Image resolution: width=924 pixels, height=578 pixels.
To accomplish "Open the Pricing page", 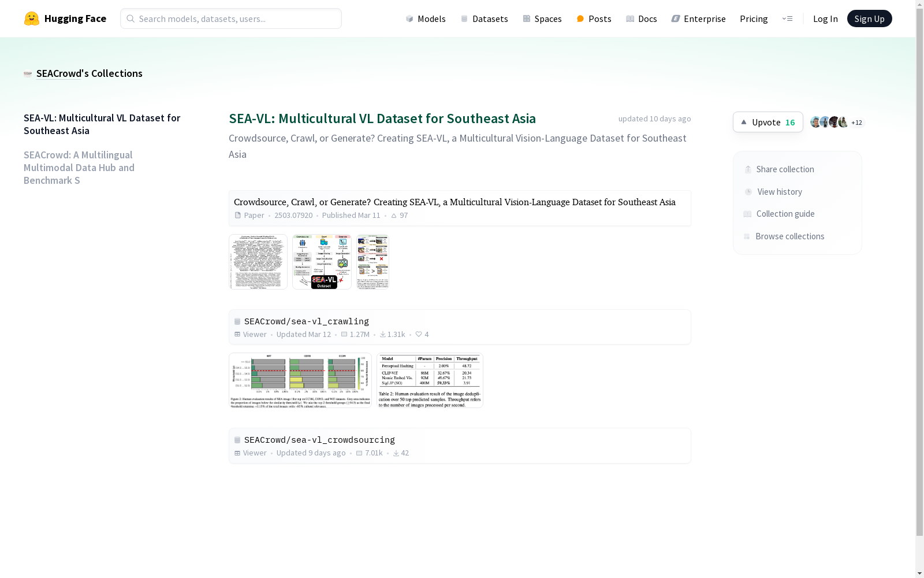I will pos(754,18).
